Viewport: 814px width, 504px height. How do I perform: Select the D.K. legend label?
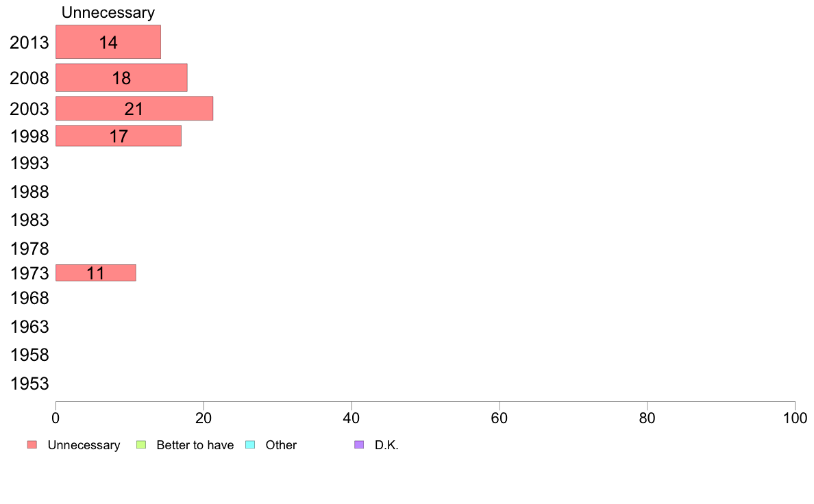[386, 445]
